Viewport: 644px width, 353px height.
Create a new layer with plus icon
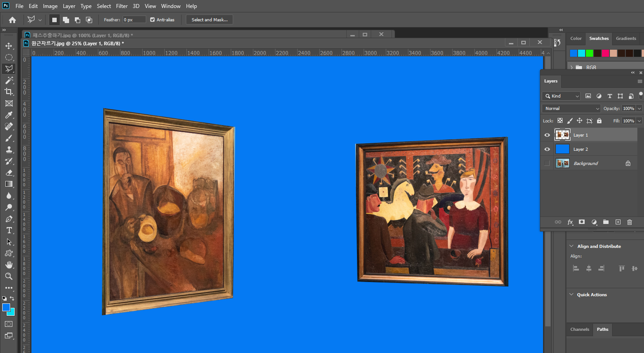click(x=618, y=222)
